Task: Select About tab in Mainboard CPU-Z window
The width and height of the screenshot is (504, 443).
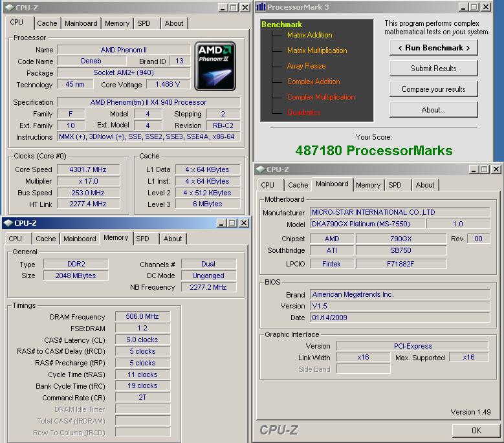Action: click(x=425, y=185)
